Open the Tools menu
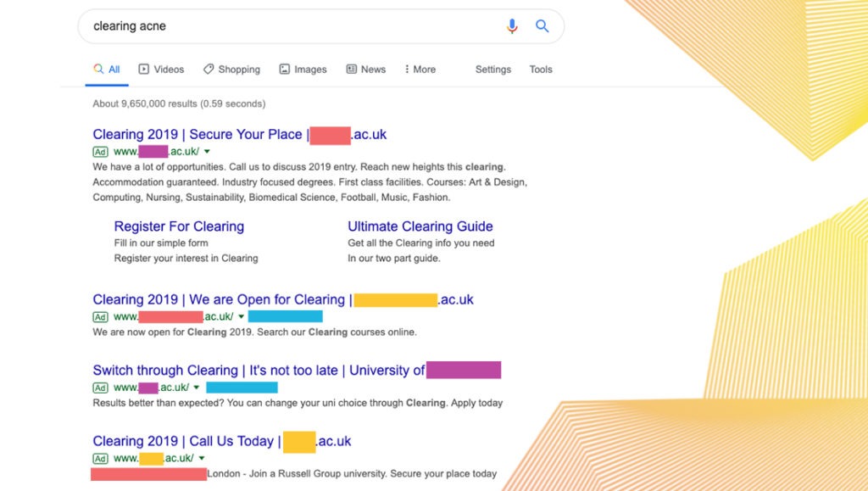Image resolution: width=868 pixels, height=491 pixels. pos(541,70)
